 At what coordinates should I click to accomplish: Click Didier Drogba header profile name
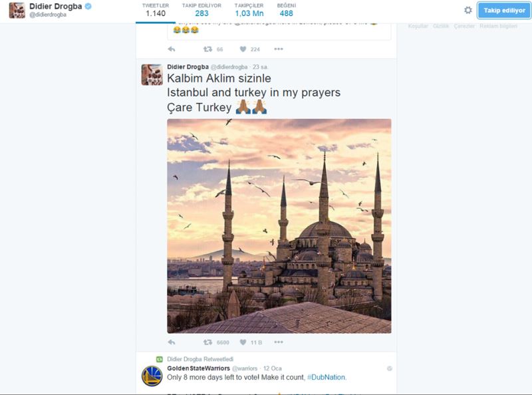(x=56, y=6)
